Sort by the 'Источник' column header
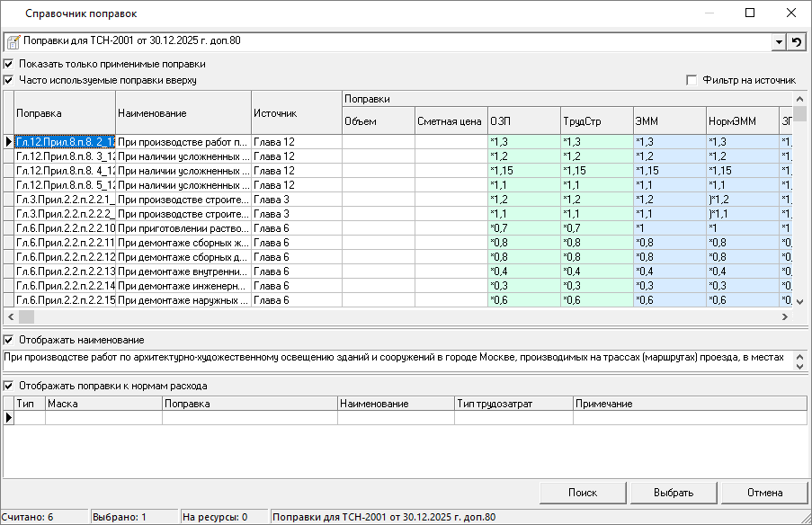812x525 pixels. point(297,113)
